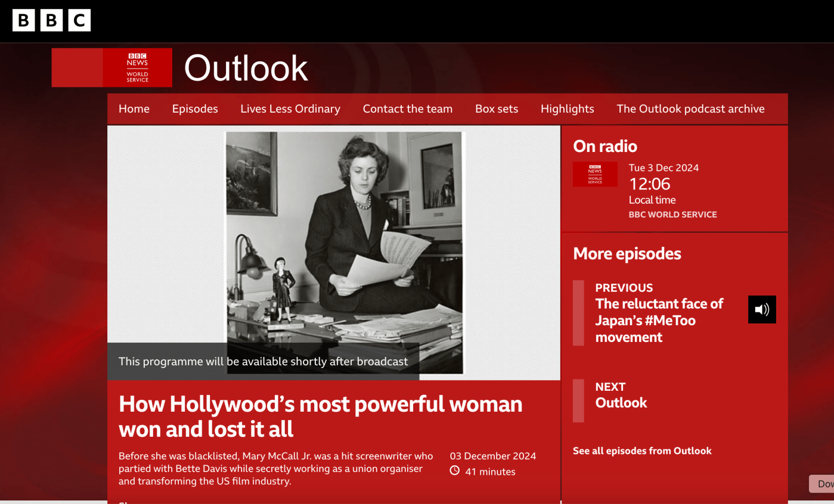Click the Hollywood's most powerful woman headline

click(320, 416)
